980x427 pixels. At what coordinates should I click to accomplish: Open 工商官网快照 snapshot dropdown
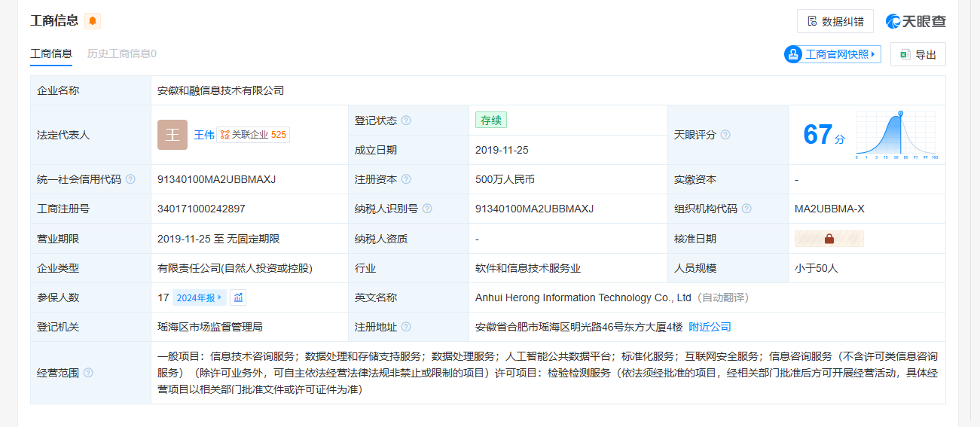point(832,54)
